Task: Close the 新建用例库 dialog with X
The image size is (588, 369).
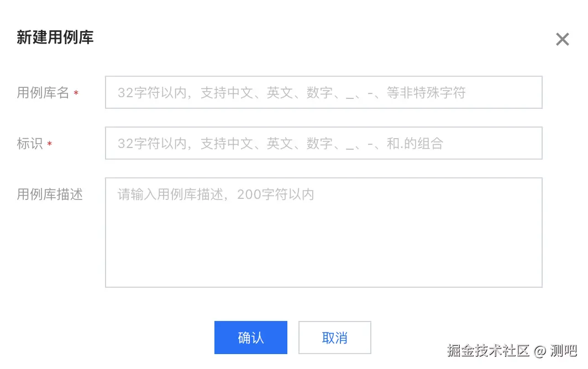Action: 562,39
